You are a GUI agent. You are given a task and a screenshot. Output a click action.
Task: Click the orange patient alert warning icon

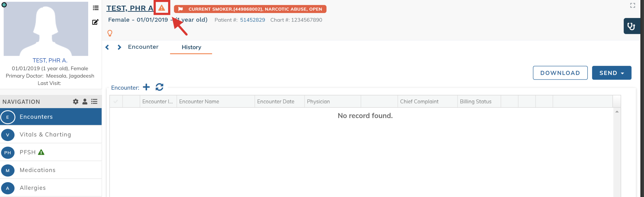click(x=161, y=8)
